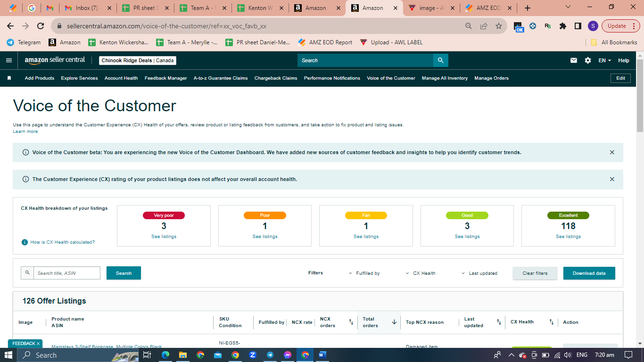Image resolution: width=644 pixels, height=362 pixels.
Task: Switch to the Inbox (7) browser tab
Action: click(88, 8)
